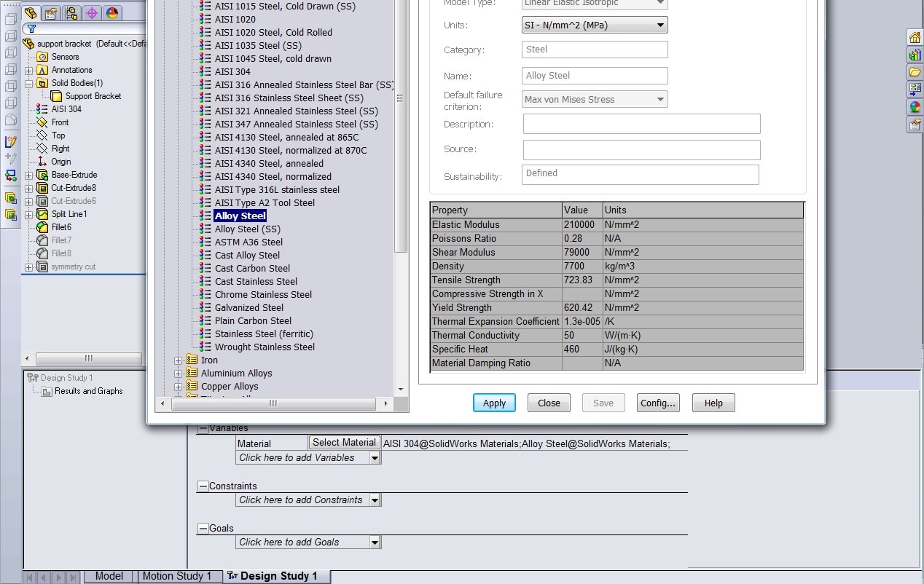Open 'Click here to add Variables' dropdown

[x=375, y=458]
